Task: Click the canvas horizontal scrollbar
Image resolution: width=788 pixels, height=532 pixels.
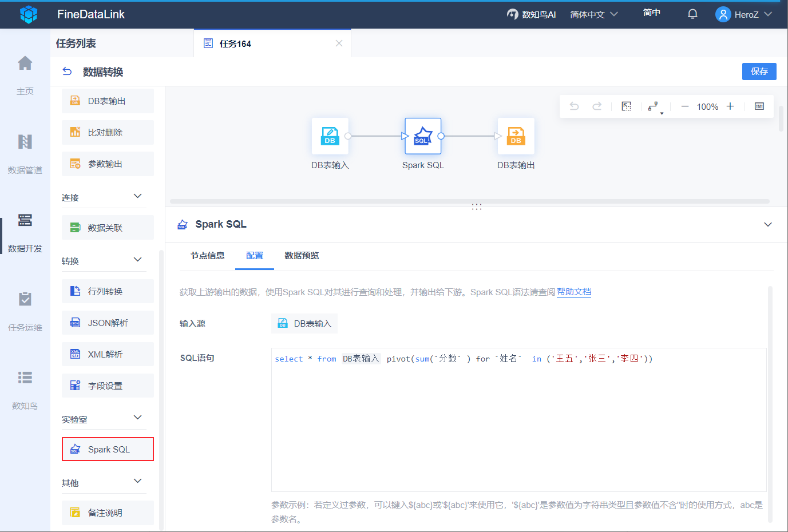Action: click(x=470, y=201)
